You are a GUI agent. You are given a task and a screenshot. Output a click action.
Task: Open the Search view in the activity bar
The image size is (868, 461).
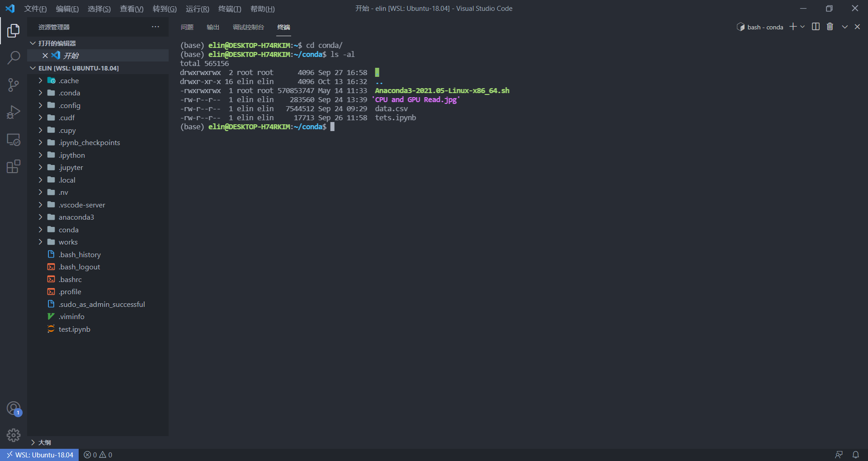click(14, 58)
